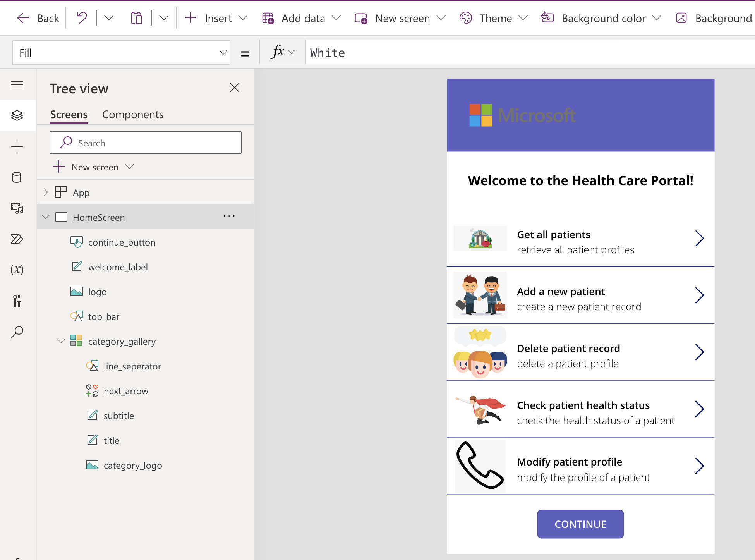Viewport: 755px width, 560px height.
Task: Open the Advanced tools icon in left rail
Action: [17, 301]
